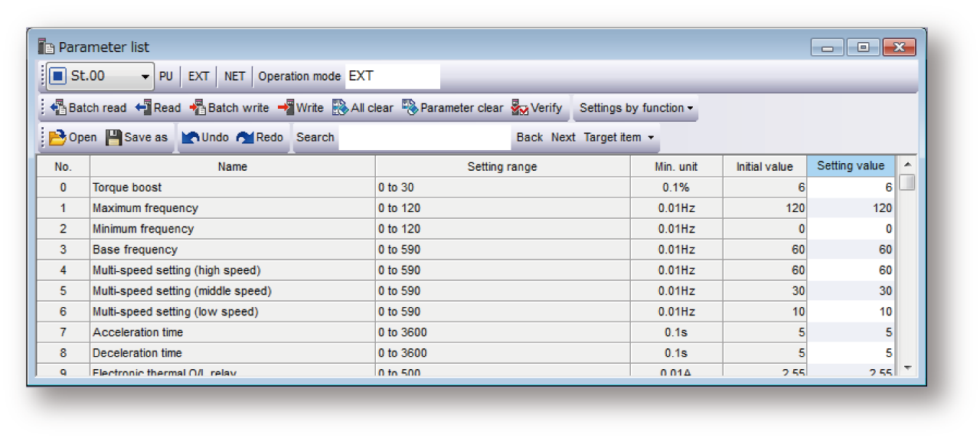This screenshot has width=980, height=438.
Task: Select Multi-speed setting (middle speed) row
Action: [182, 291]
